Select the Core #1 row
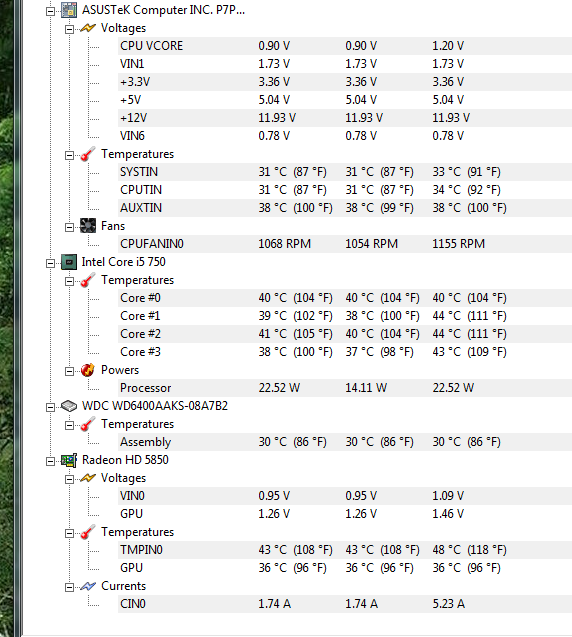 point(345,316)
